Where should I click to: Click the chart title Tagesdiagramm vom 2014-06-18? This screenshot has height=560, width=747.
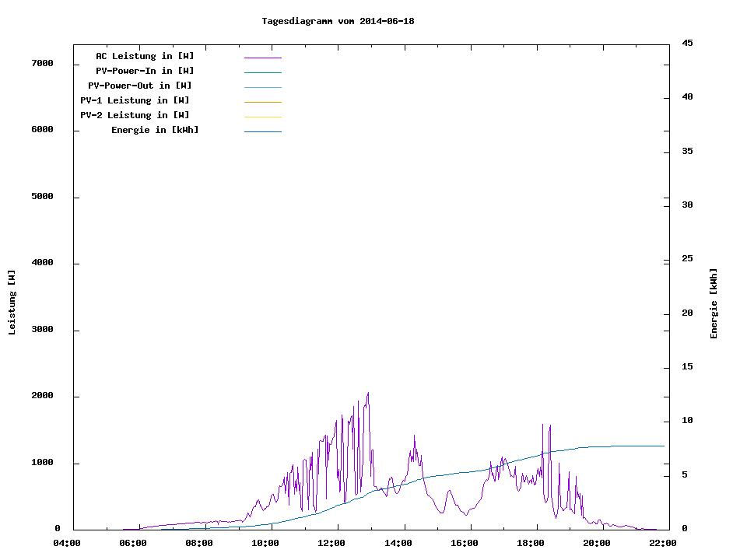point(338,21)
